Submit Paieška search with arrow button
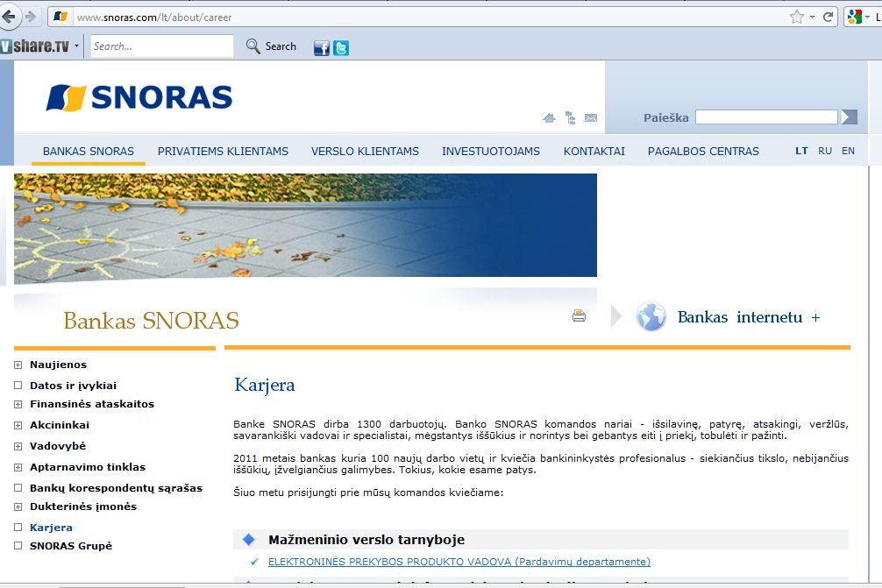The height and width of the screenshot is (588, 882). (850, 117)
